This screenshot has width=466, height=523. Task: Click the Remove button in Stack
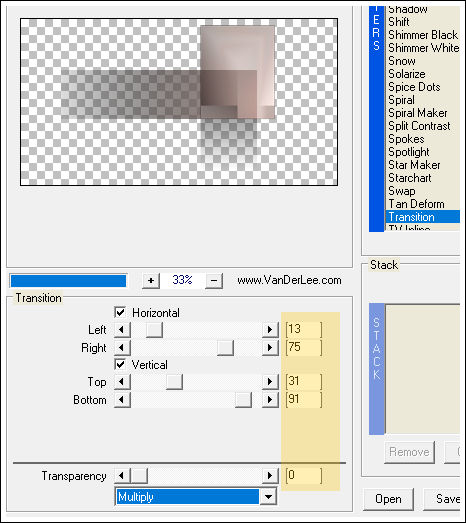(x=409, y=452)
